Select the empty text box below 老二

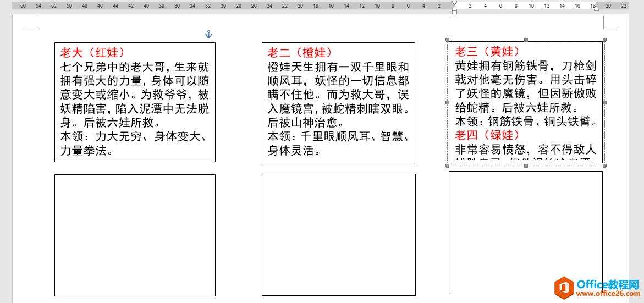pos(338,234)
